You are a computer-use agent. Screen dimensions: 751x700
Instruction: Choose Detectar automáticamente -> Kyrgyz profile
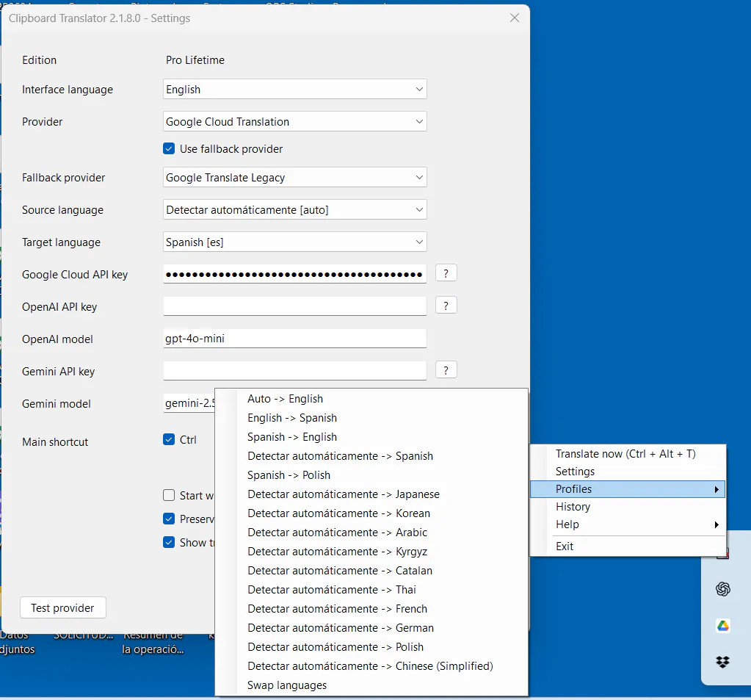click(371, 552)
